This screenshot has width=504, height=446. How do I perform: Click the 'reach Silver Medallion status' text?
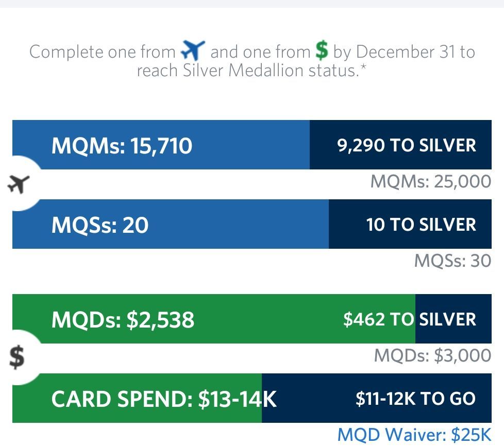pyautogui.click(x=248, y=71)
